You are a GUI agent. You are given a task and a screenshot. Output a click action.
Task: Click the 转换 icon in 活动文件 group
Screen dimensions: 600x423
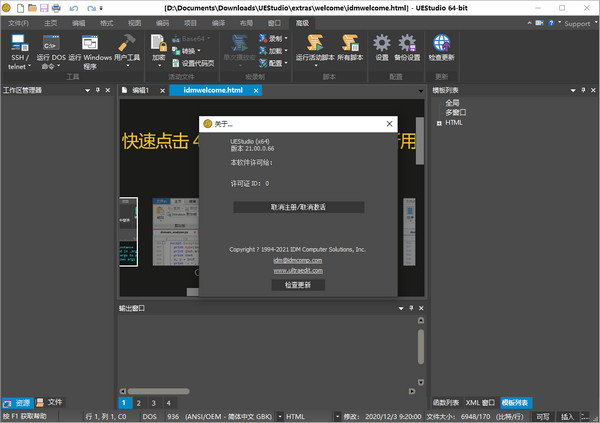(176, 51)
